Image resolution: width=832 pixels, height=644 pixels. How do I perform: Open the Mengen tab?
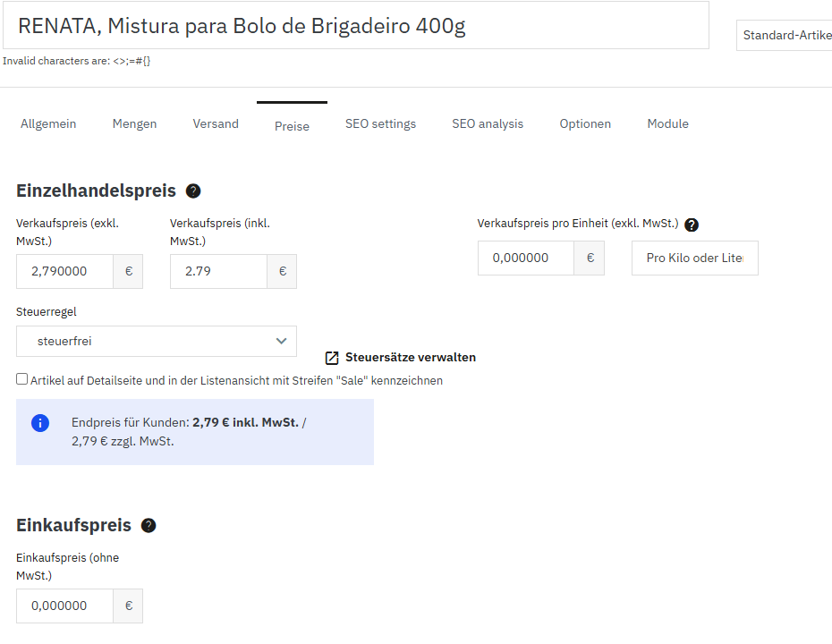(134, 124)
